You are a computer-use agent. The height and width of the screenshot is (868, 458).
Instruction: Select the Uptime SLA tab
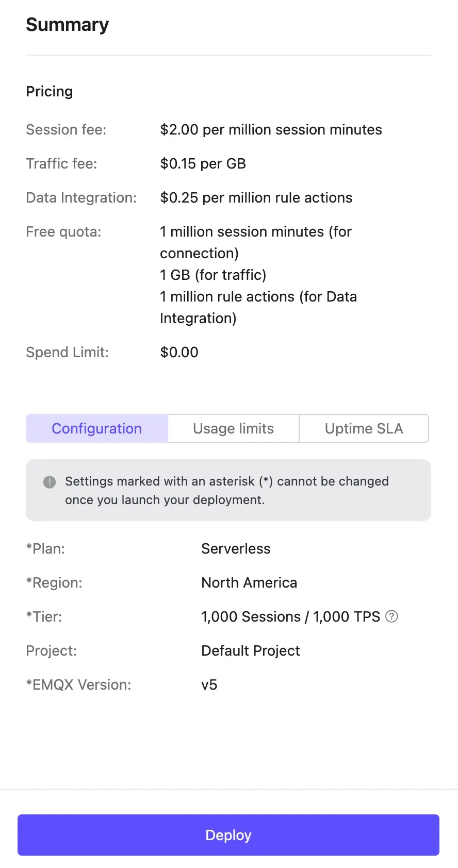point(364,428)
